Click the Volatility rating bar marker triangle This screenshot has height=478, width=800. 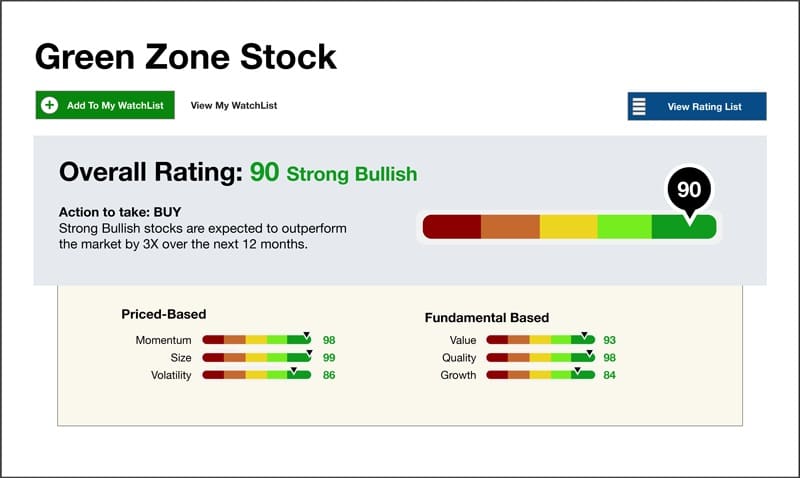[x=292, y=369]
